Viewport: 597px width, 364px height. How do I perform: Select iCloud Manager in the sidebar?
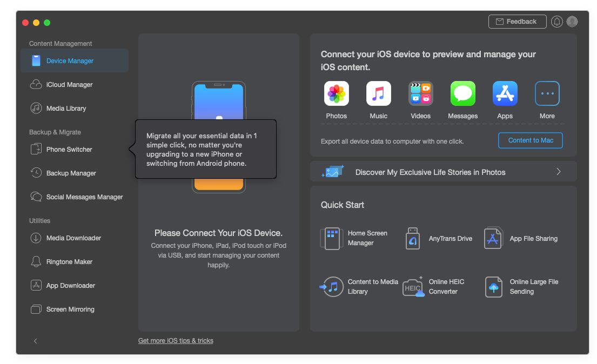click(69, 85)
